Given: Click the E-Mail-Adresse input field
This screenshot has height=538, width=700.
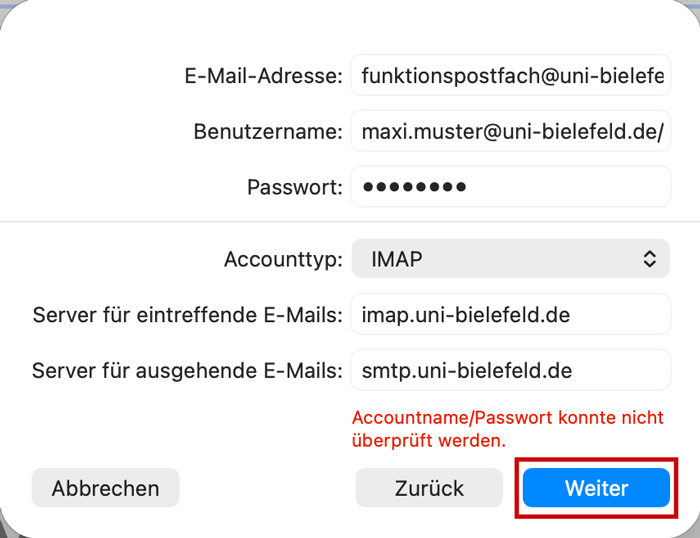Looking at the screenshot, I should [510, 75].
